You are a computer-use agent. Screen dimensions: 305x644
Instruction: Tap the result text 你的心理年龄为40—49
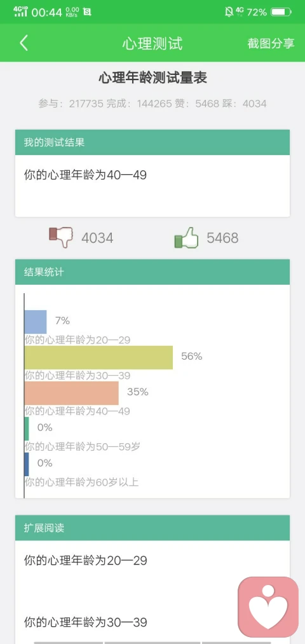[85, 175]
